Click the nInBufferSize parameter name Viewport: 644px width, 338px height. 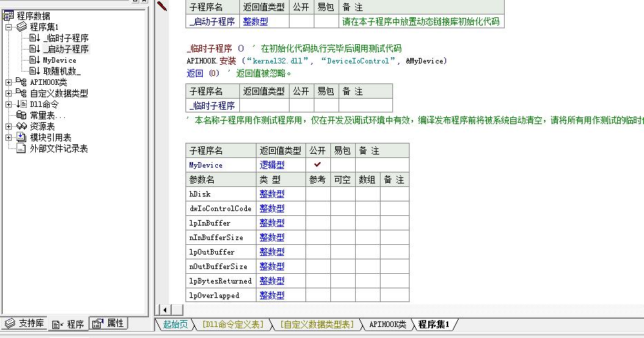216,237
